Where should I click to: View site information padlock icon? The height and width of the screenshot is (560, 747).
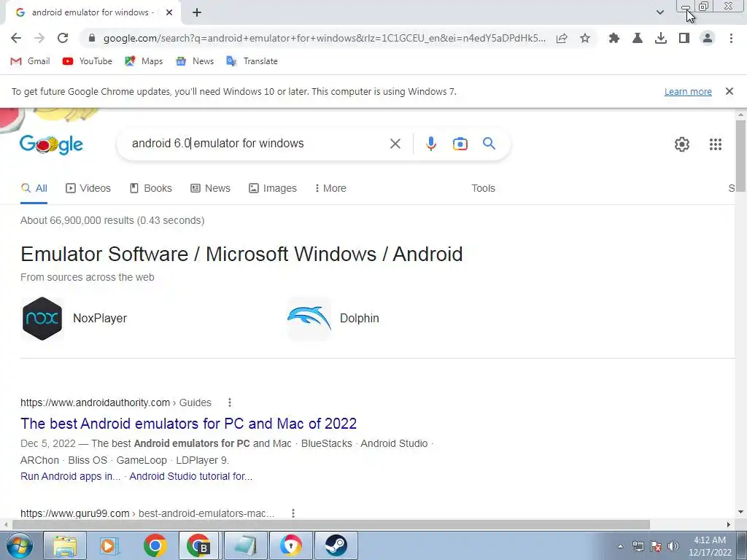coord(92,38)
